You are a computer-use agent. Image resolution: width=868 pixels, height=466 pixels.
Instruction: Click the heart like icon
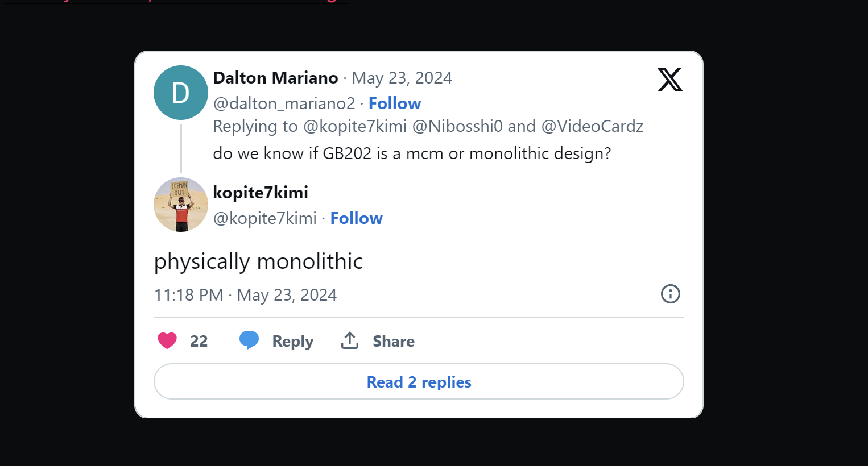[x=167, y=340]
